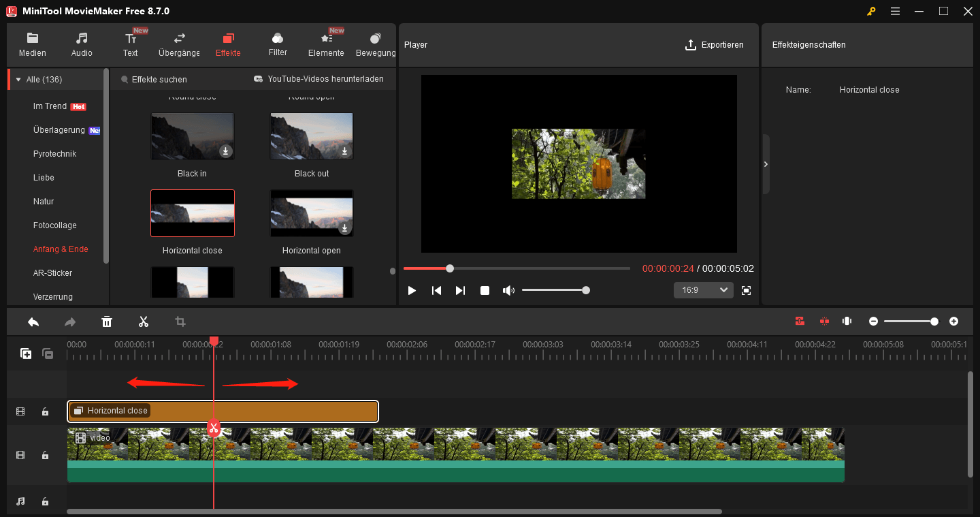
Task: Open fullscreen preview in player
Action: click(x=746, y=290)
